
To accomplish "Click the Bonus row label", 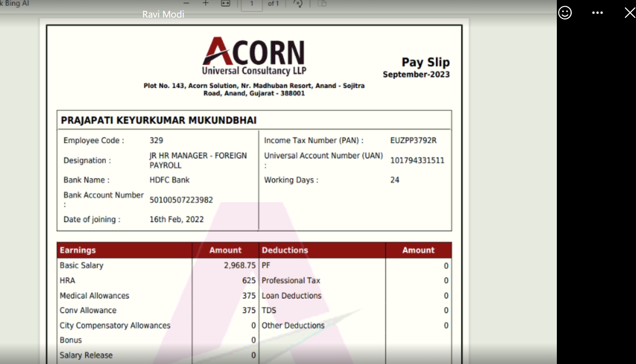I will [x=71, y=340].
